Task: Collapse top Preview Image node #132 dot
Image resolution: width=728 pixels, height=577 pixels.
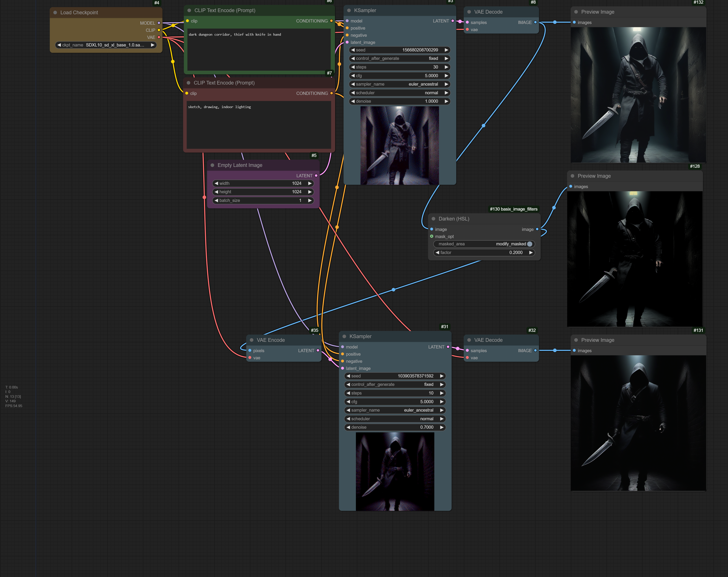Action: (x=576, y=12)
